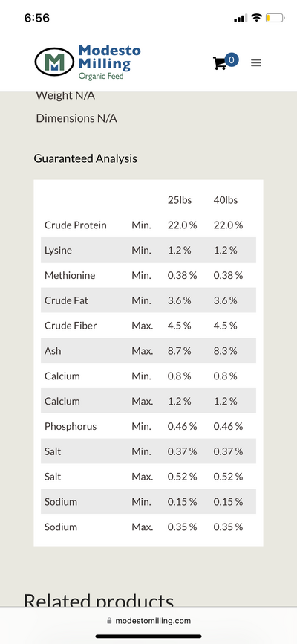Viewport: 297px width, 644px height.
Task: Tap the Ash 8.7 % value
Action: [x=179, y=351]
